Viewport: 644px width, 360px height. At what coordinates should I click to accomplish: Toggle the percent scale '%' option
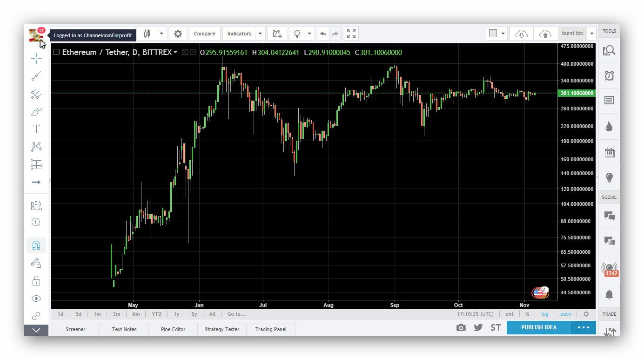(x=527, y=314)
